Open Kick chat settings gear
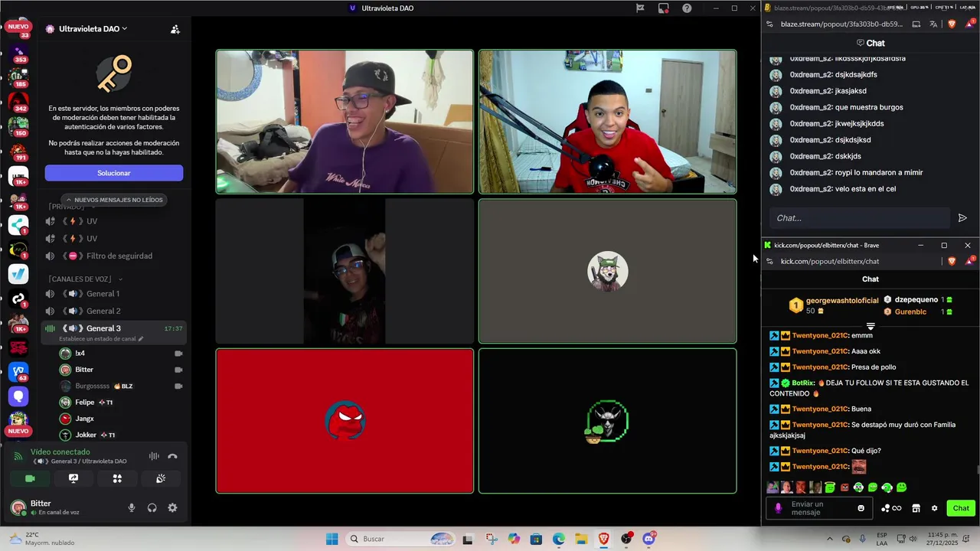 click(934, 508)
